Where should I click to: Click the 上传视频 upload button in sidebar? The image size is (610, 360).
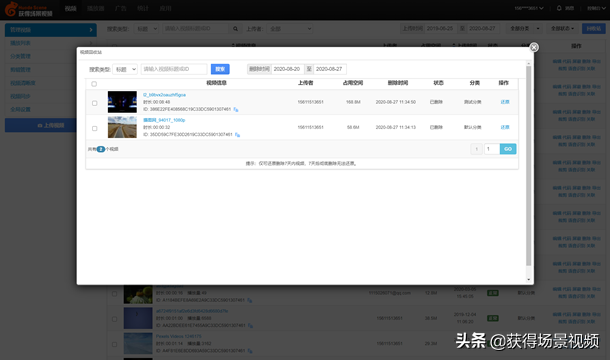(x=41, y=125)
